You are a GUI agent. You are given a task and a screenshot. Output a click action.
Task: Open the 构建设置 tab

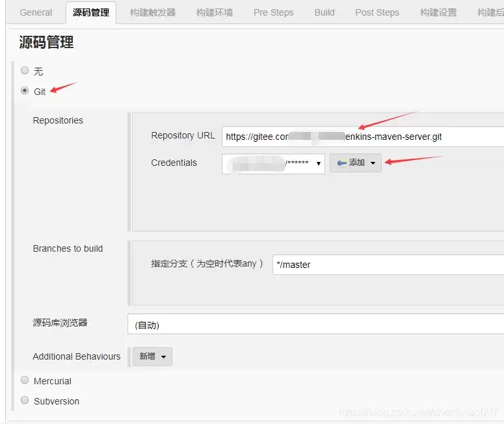(438, 12)
